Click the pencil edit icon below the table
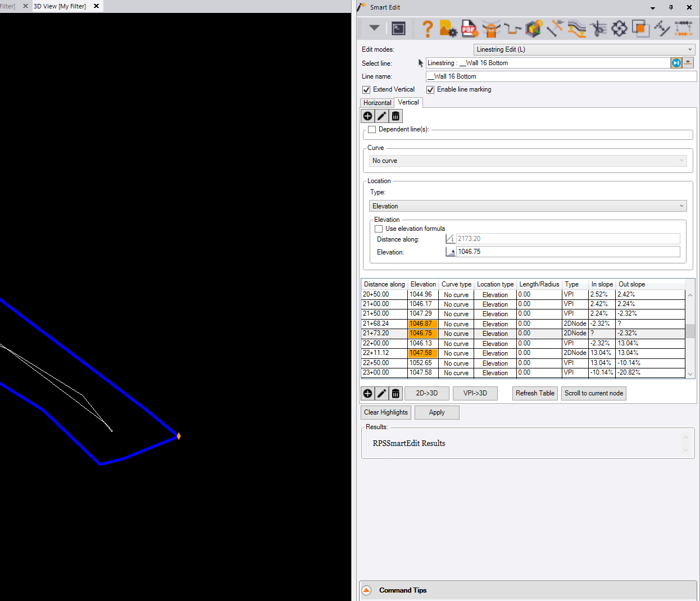Screen dimensions: 700x601 pyautogui.click(x=381, y=393)
